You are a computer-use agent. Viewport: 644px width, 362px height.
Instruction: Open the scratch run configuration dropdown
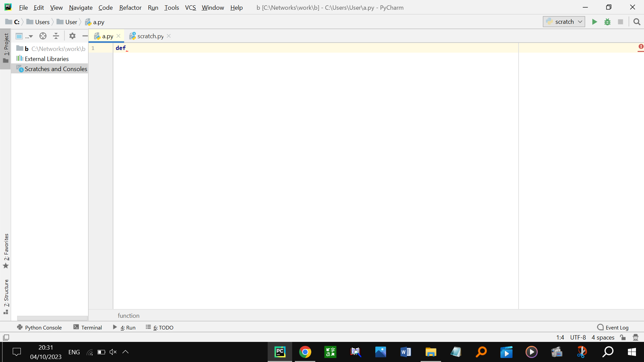564,22
